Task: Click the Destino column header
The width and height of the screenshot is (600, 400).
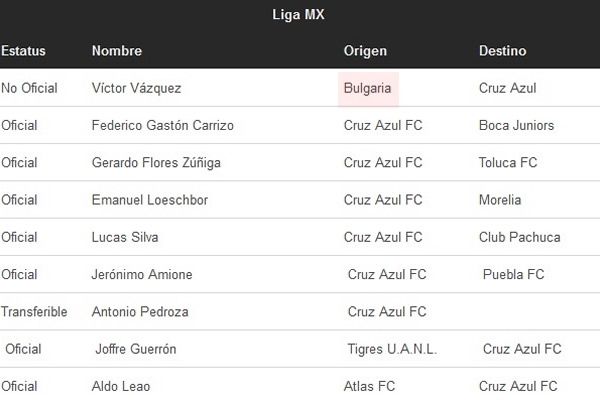Action: tap(502, 51)
